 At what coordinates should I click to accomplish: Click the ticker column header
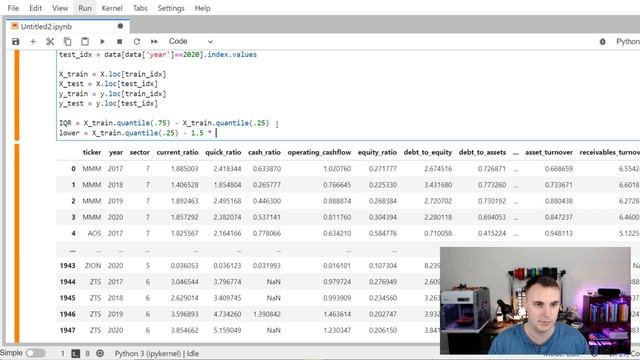tap(92, 152)
